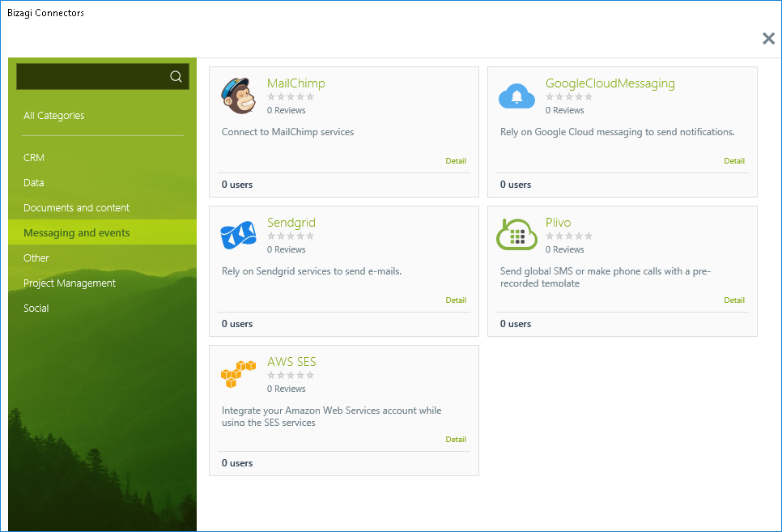The image size is (782, 532).
Task: Click "0 users" on the Sendgrid card
Action: point(237,324)
